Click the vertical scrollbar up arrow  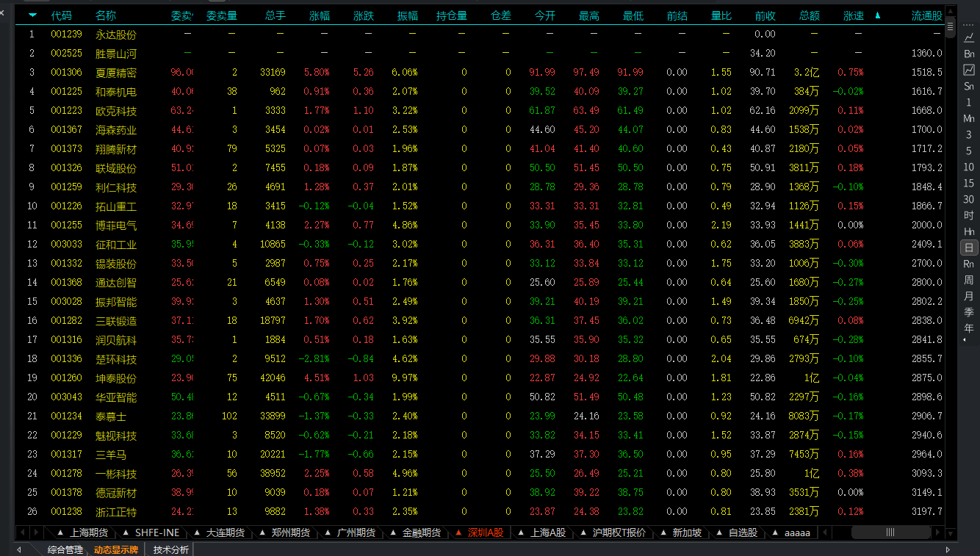(x=951, y=11)
